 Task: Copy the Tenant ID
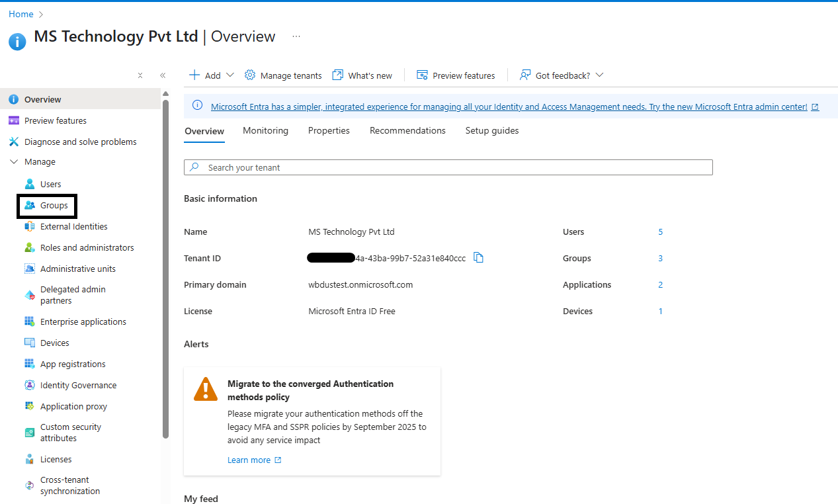pyautogui.click(x=478, y=258)
